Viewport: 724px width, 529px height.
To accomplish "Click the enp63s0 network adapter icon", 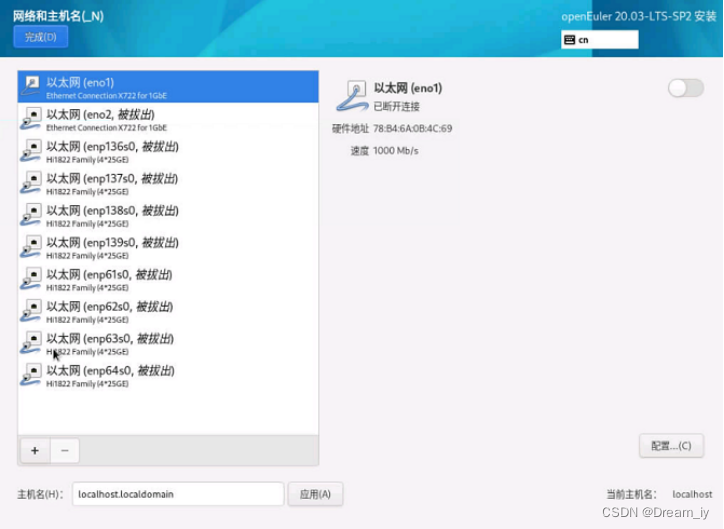I will click(x=31, y=343).
